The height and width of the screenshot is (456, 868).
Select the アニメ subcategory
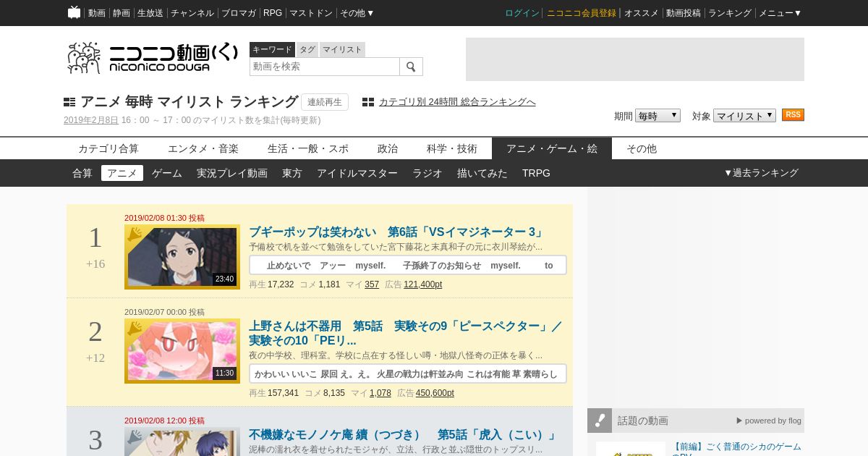pyautogui.click(x=122, y=173)
